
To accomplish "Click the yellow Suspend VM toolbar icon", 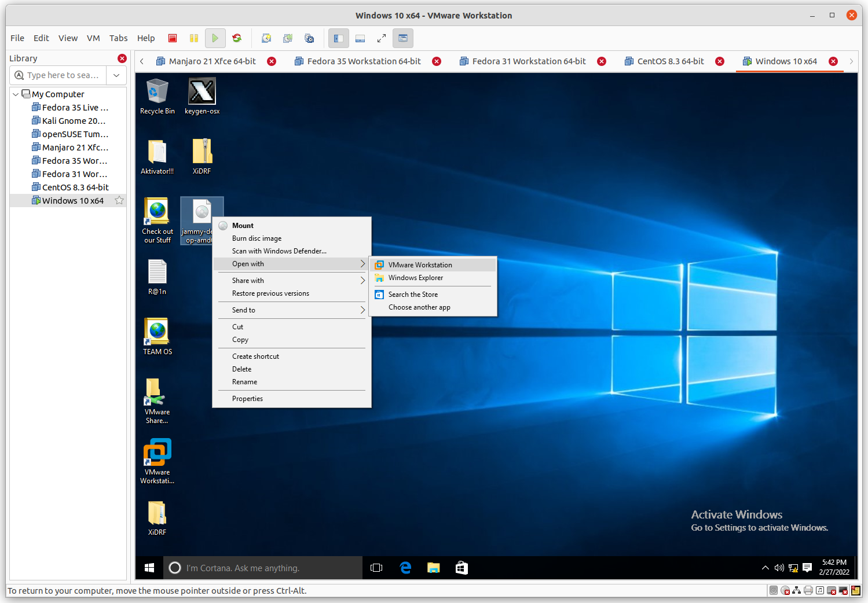I will [194, 38].
